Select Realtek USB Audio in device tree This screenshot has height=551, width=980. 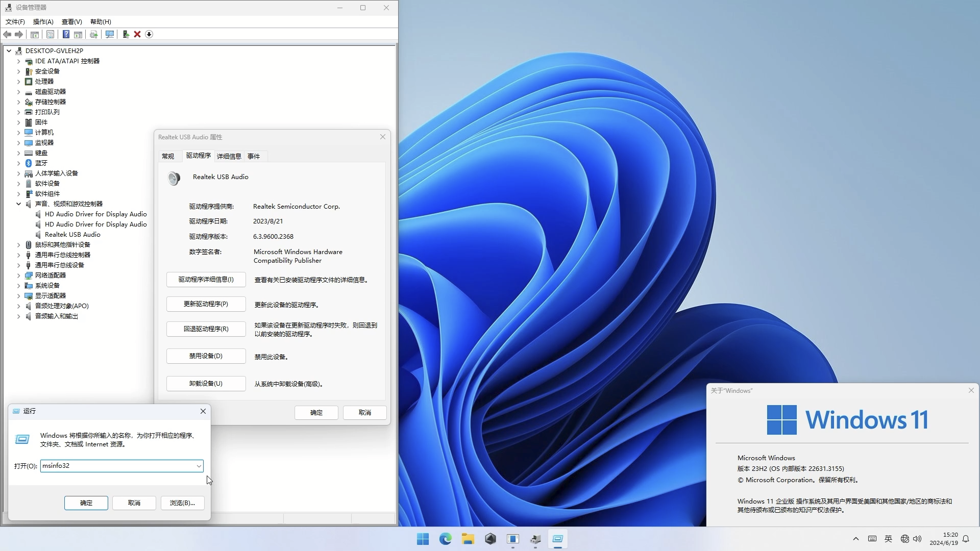73,234
